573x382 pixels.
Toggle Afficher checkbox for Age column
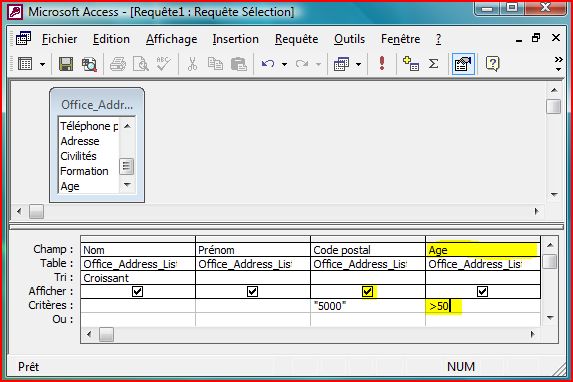tap(482, 292)
